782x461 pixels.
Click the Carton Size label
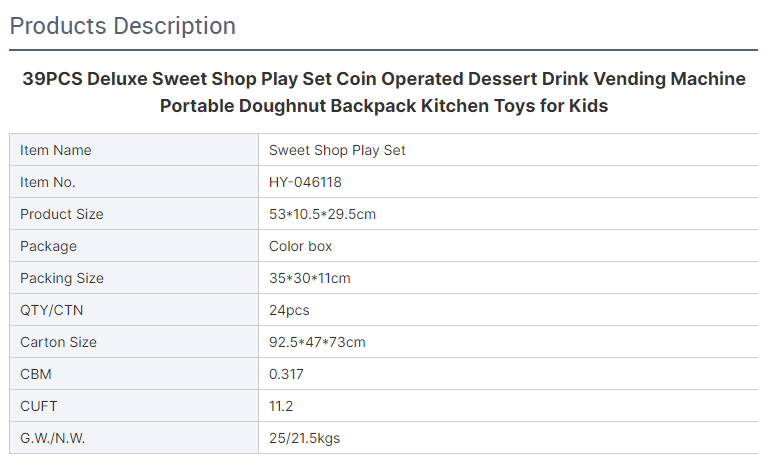coord(58,342)
